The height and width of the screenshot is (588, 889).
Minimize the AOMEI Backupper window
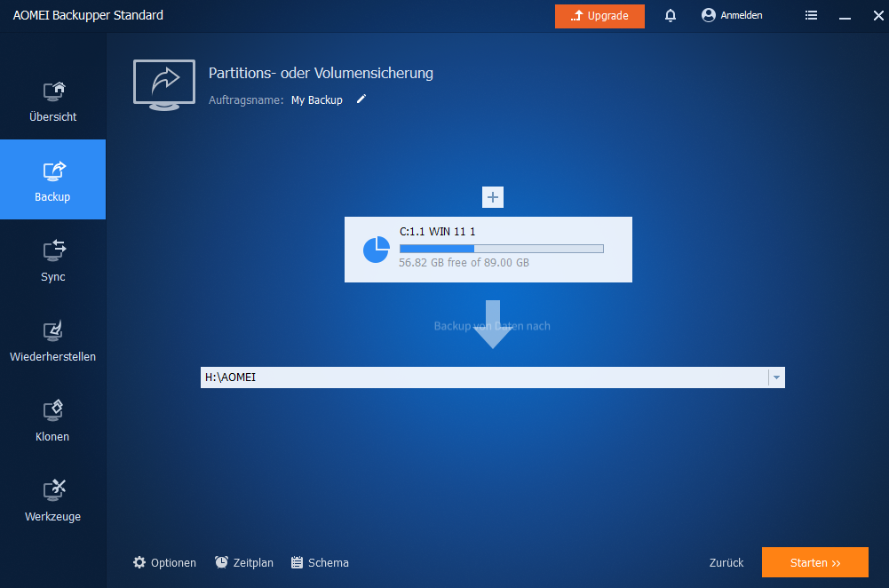click(x=845, y=16)
